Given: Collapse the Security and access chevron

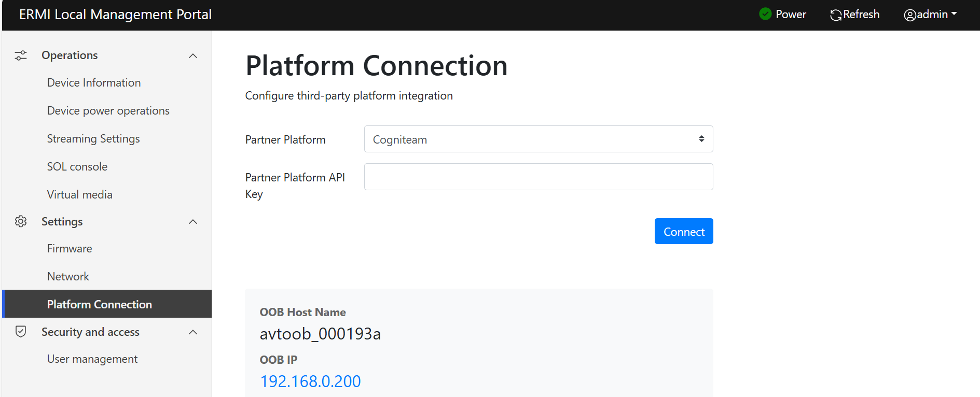Looking at the screenshot, I should (x=193, y=332).
